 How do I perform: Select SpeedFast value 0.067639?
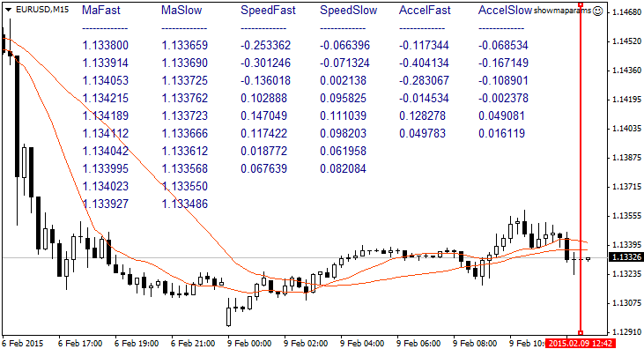coord(264,169)
